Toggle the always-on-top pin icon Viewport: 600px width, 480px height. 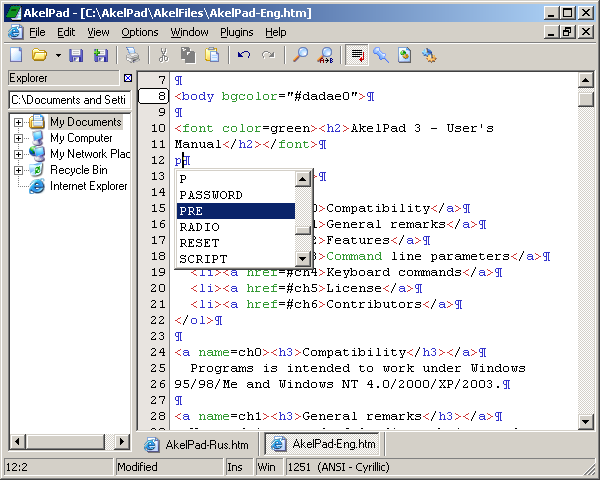point(381,55)
